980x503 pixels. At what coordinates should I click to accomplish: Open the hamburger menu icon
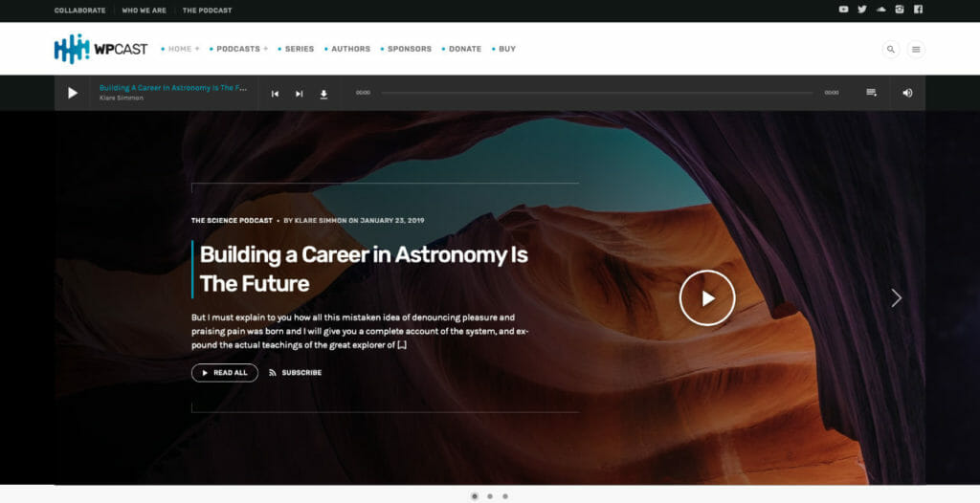(916, 50)
